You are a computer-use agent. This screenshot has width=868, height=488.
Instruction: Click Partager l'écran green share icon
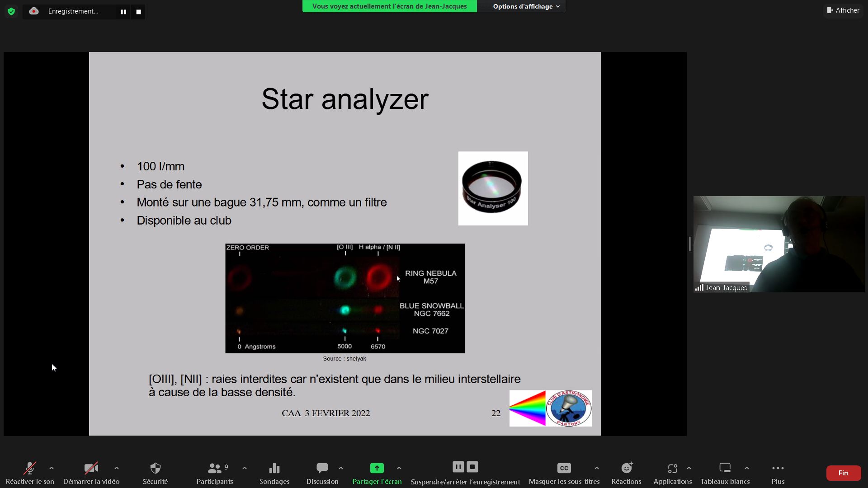click(x=377, y=468)
